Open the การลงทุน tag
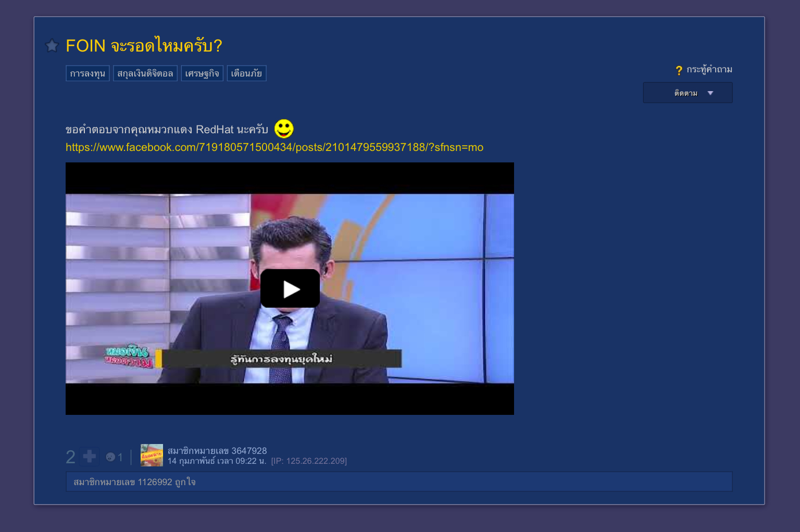 [x=87, y=73]
